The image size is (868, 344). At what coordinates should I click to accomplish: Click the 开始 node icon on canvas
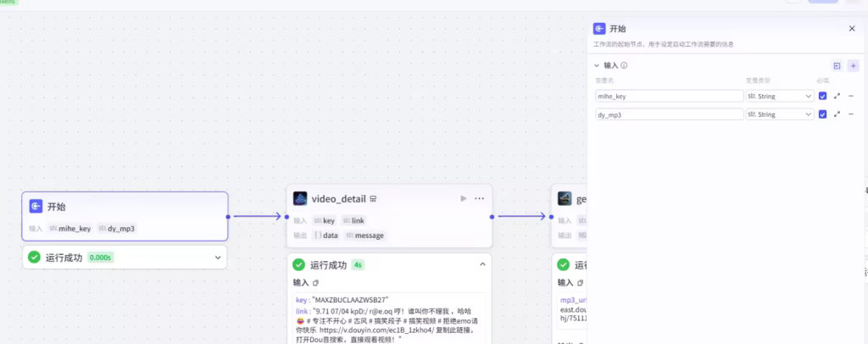tap(36, 206)
